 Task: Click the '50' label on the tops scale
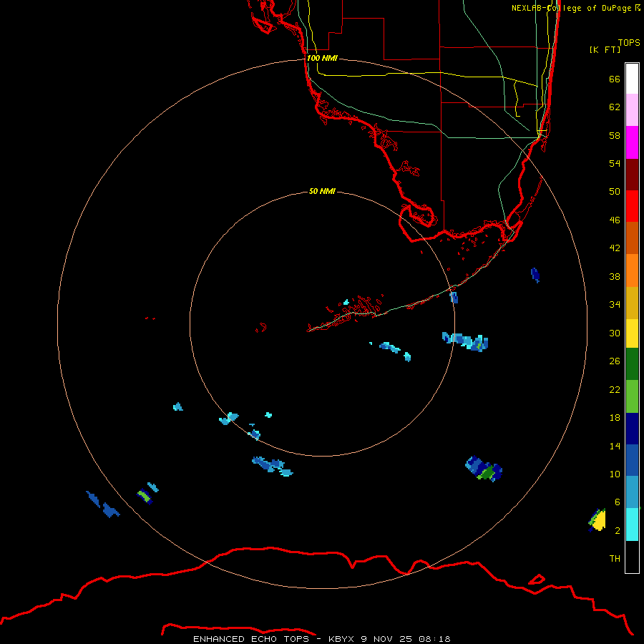click(x=615, y=192)
